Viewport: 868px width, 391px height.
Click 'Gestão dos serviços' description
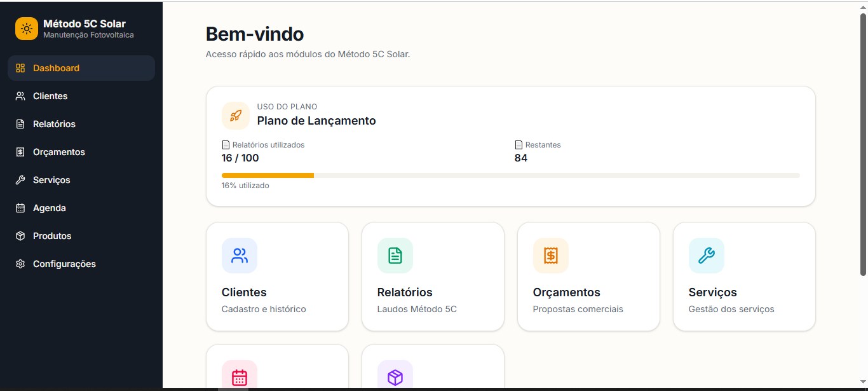click(731, 309)
